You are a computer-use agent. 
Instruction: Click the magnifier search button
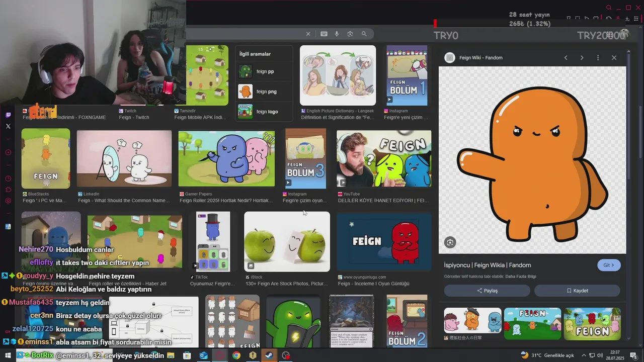tap(364, 34)
